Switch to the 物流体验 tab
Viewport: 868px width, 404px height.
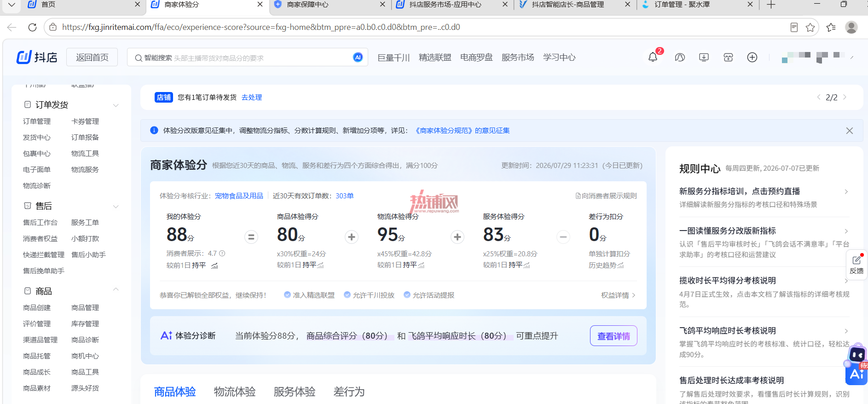click(235, 392)
